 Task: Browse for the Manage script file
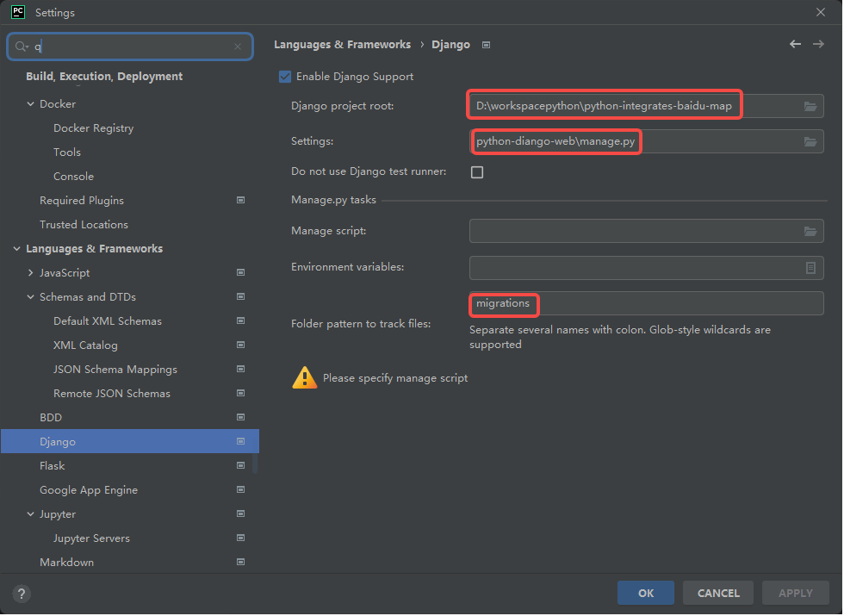(810, 231)
